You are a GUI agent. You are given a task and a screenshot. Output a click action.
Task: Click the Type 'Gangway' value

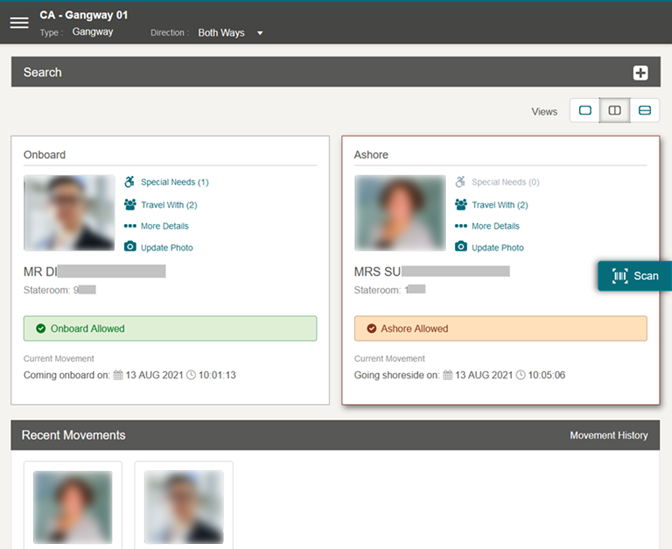point(93,32)
